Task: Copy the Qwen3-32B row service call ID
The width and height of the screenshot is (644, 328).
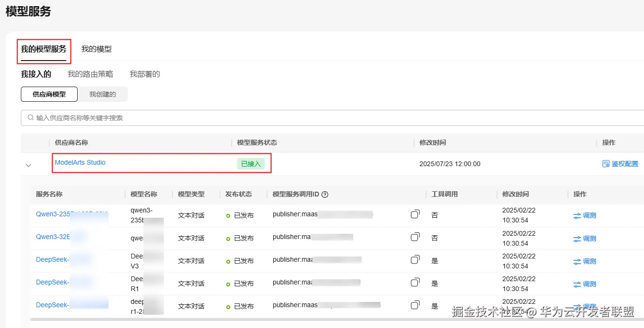Action: click(415, 237)
